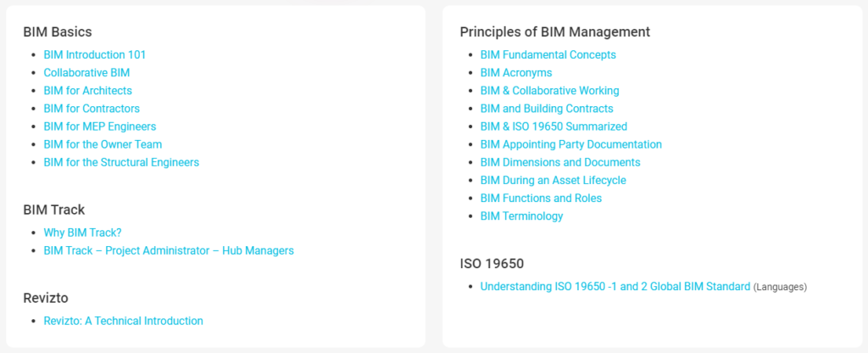Viewport: 868px width, 353px height.
Task: Open the BIM Functions and Roles link
Action: tap(541, 198)
